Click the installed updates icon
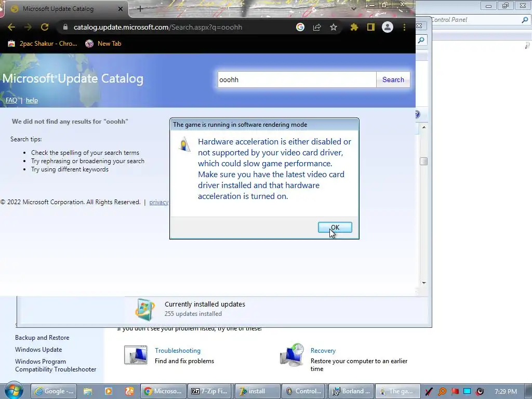 pos(145,310)
